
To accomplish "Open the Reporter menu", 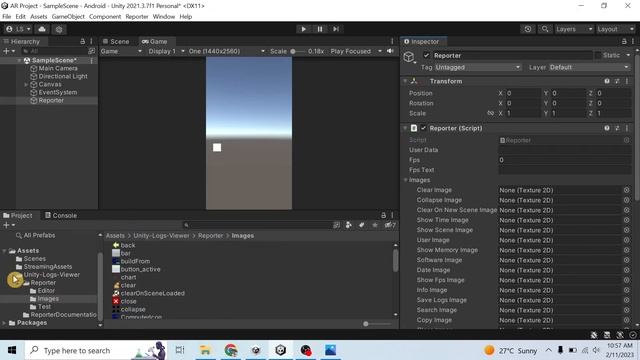I will point(137,17).
